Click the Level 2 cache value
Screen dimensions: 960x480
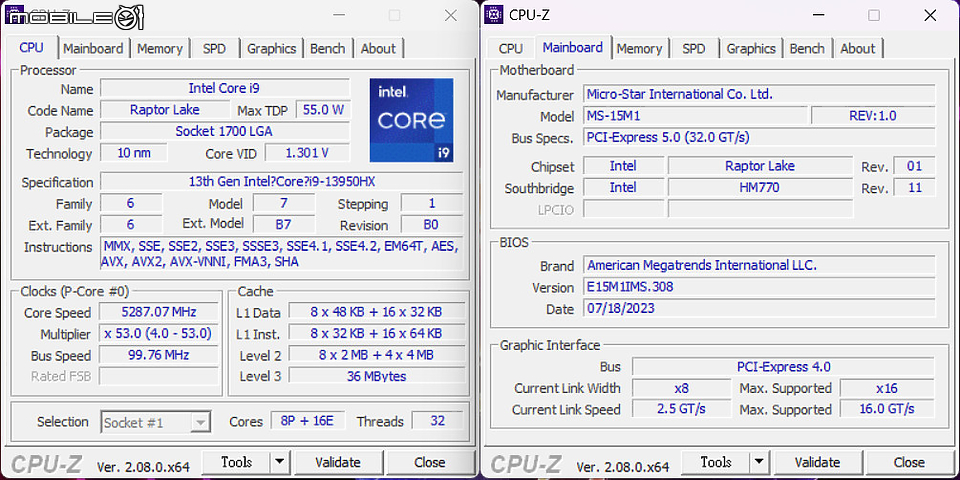coord(377,355)
